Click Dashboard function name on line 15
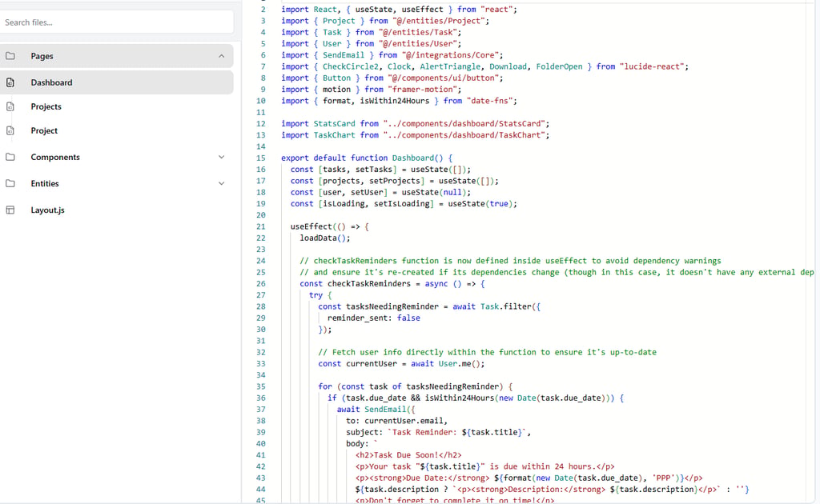The height and width of the screenshot is (504, 820). coord(413,158)
